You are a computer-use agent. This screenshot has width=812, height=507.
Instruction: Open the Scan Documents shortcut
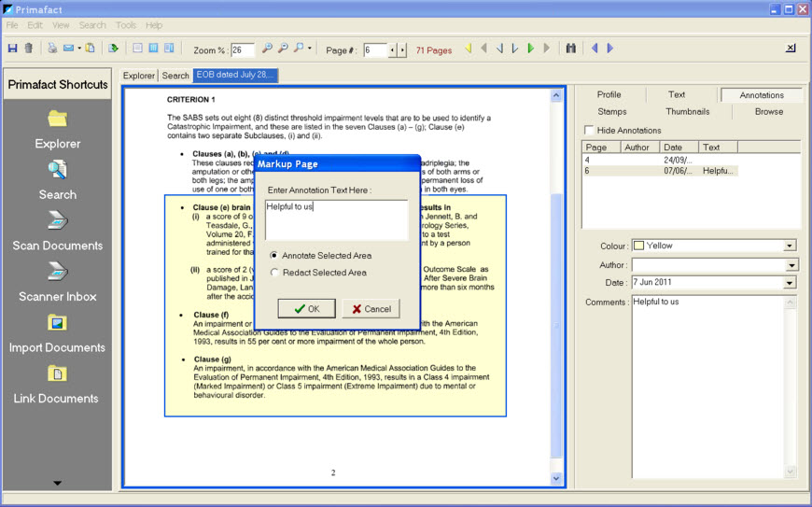click(x=58, y=231)
